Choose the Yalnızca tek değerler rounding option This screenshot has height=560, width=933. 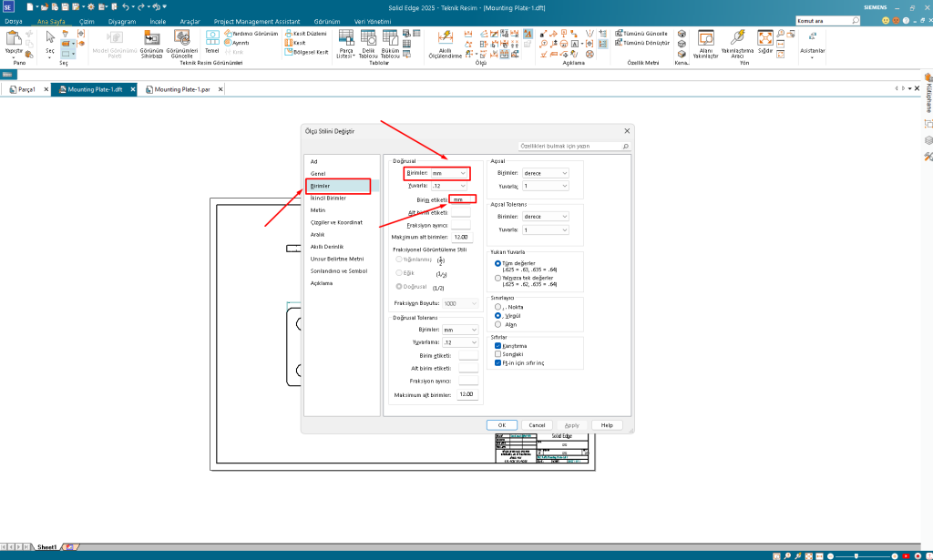(x=497, y=278)
